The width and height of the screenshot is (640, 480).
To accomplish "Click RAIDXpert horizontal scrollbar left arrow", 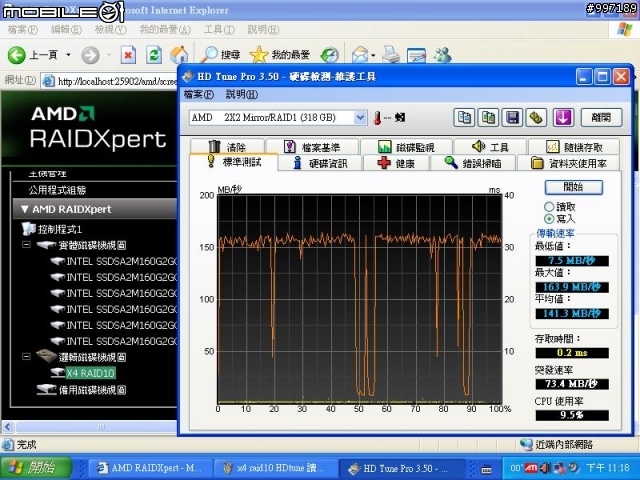I will [7, 427].
